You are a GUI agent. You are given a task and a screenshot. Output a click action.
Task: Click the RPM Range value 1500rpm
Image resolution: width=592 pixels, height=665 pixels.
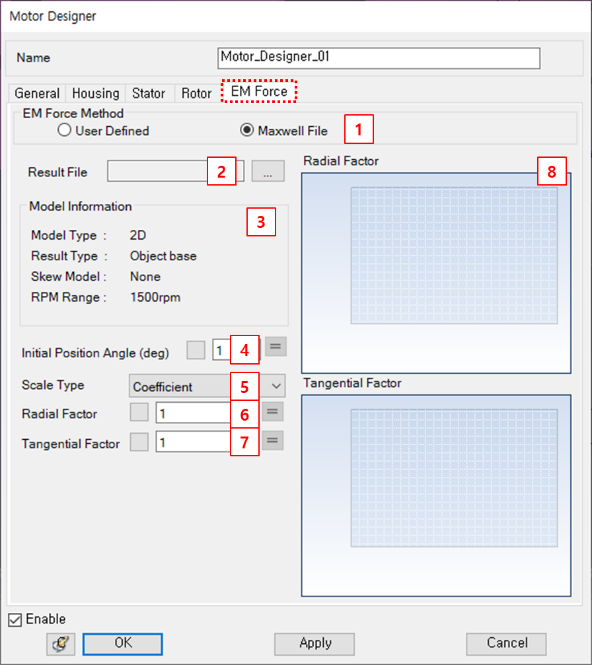155,297
